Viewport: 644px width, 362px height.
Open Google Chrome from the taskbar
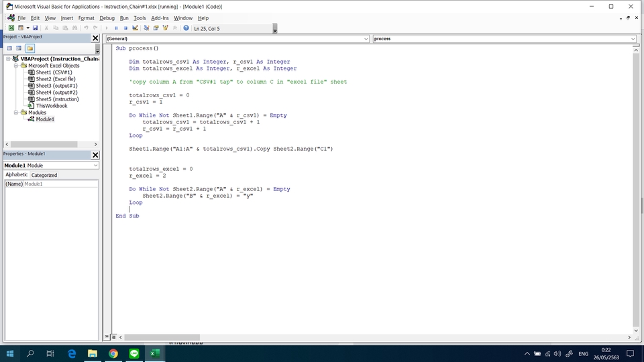pos(113,353)
